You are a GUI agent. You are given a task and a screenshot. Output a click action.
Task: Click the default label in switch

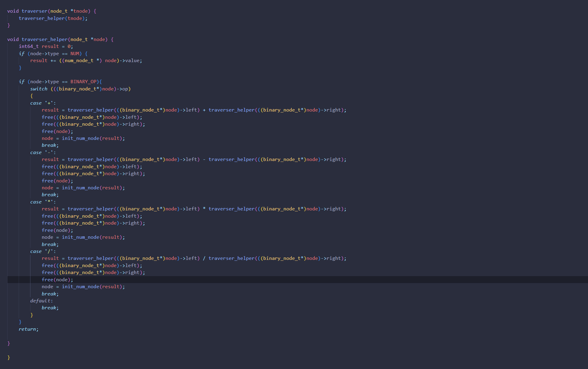[x=41, y=301]
